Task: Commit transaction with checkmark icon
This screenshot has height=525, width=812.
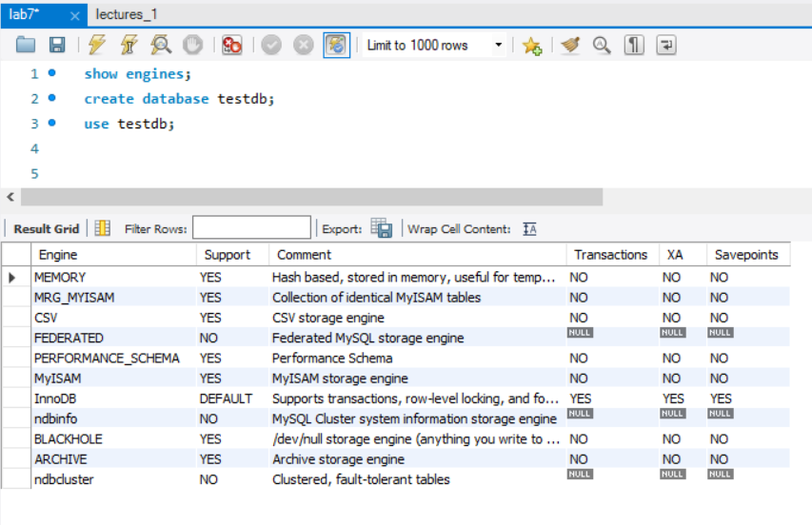Action: click(x=271, y=45)
